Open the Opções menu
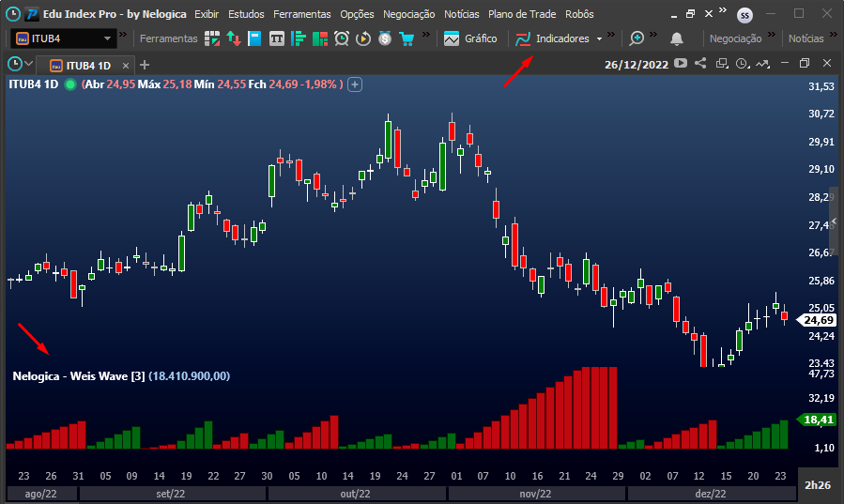The width and height of the screenshot is (844, 504). (357, 14)
